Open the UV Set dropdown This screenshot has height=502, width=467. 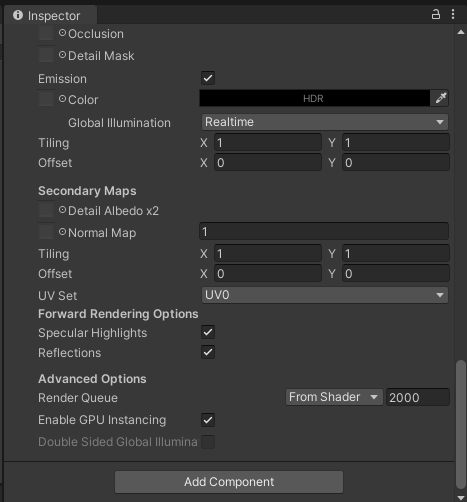pos(325,295)
